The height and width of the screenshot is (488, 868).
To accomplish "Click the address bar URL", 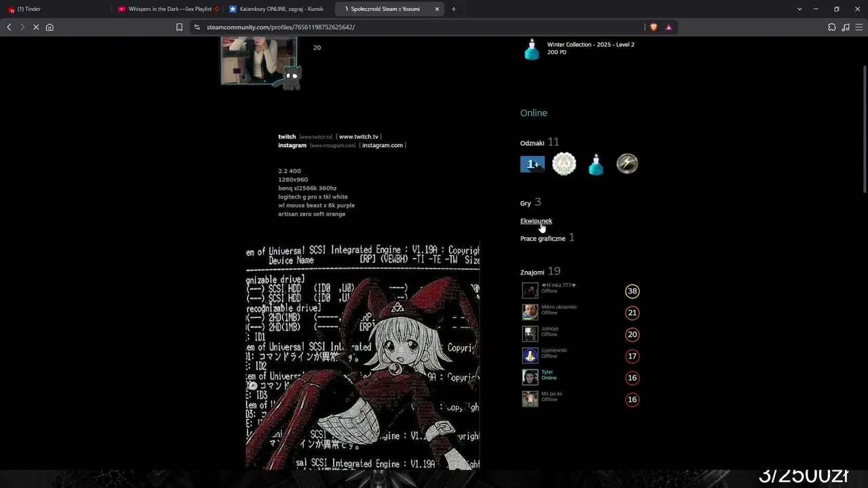I will pyautogui.click(x=281, y=27).
